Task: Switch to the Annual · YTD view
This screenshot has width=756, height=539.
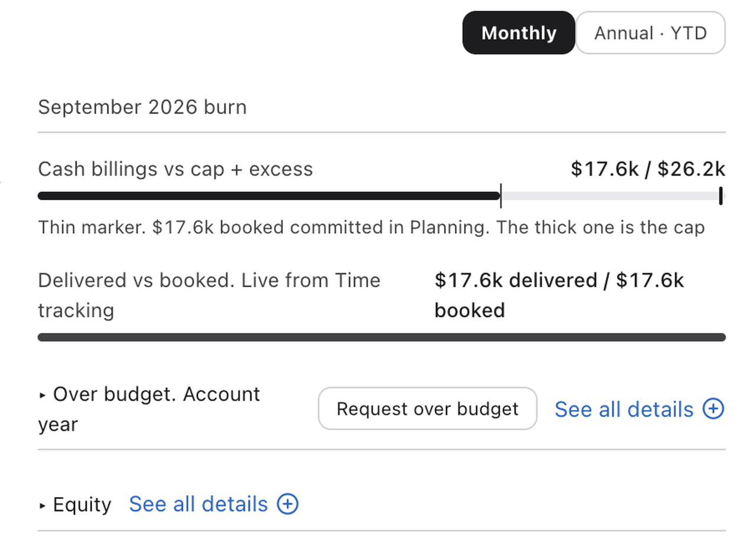Action: [650, 33]
